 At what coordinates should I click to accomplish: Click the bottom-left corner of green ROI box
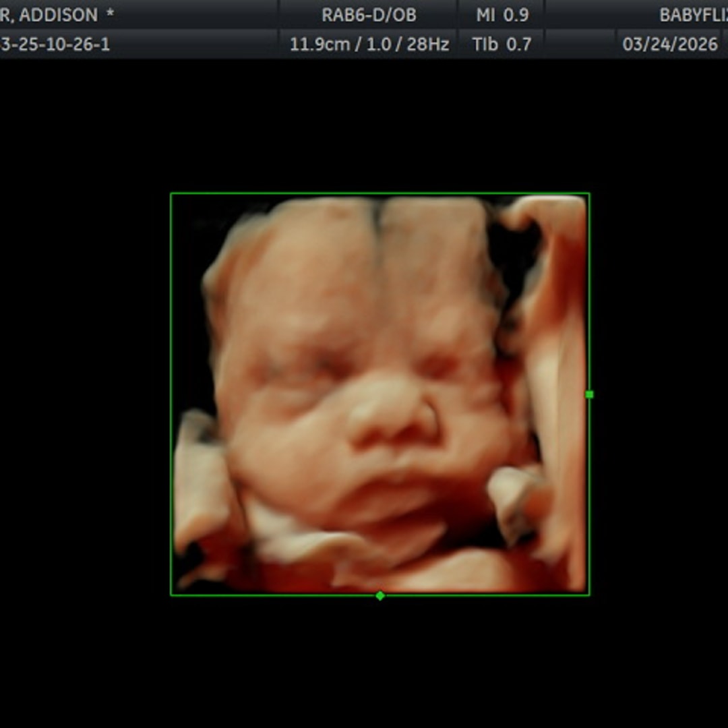pyautogui.click(x=171, y=595)
